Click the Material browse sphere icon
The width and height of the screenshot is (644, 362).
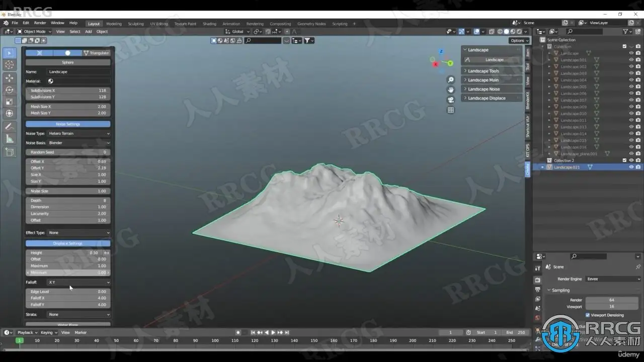click(51, 81)
